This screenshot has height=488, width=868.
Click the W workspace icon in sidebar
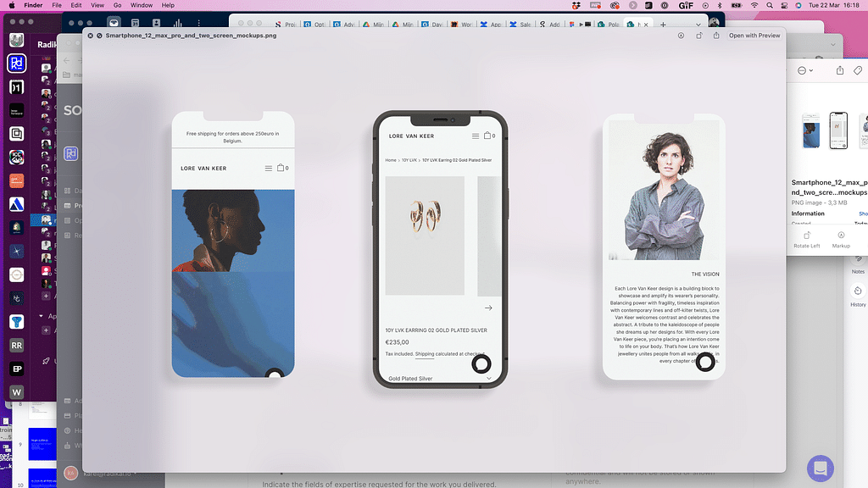(x=16, y=391)
